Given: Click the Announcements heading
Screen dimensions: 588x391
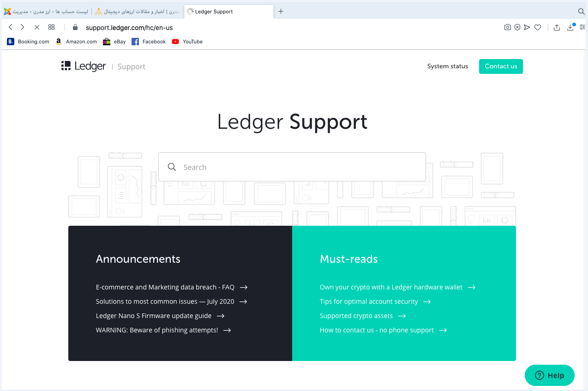Looking at the screenshot, I should point(138,259).
